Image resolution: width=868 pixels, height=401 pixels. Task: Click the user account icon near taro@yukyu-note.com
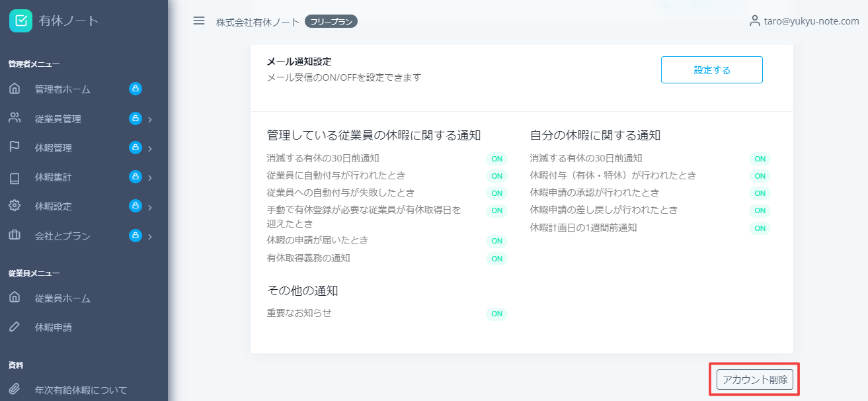point(756,20)
